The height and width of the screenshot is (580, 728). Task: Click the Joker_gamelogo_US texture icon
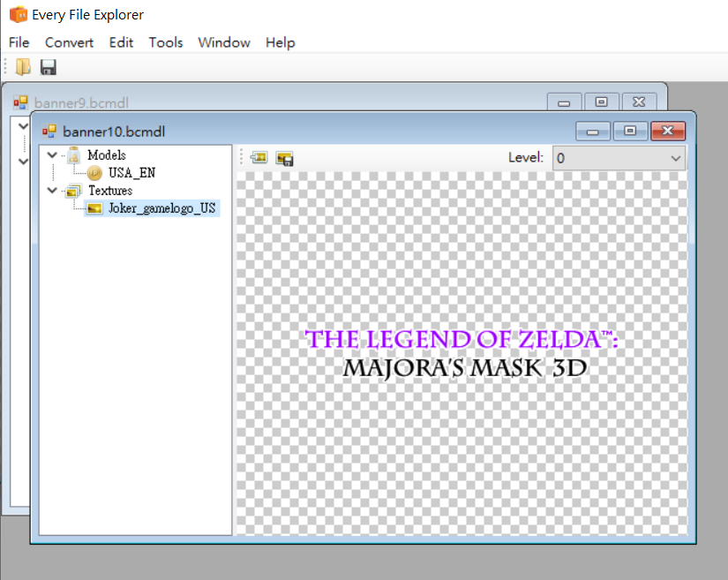tap(94, 208)
